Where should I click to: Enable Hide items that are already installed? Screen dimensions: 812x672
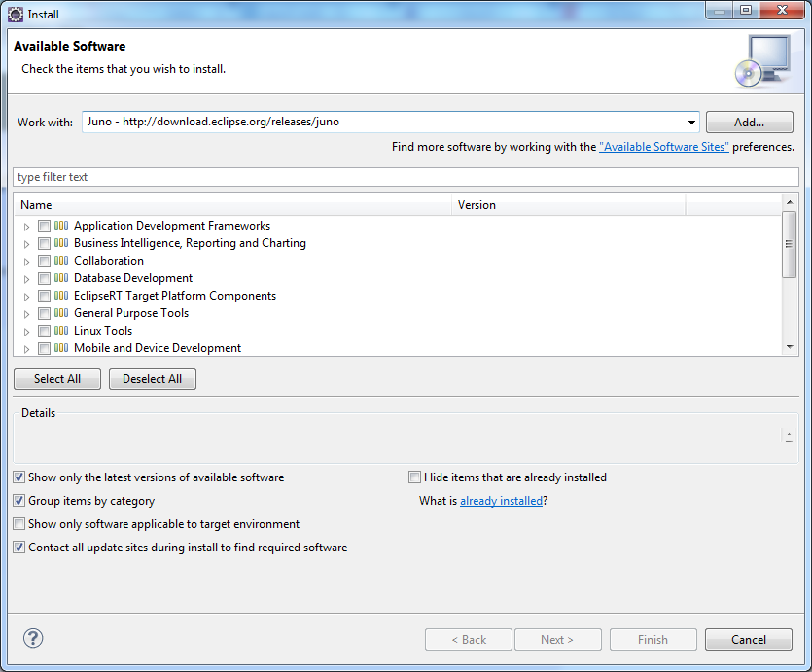(415, 477)
